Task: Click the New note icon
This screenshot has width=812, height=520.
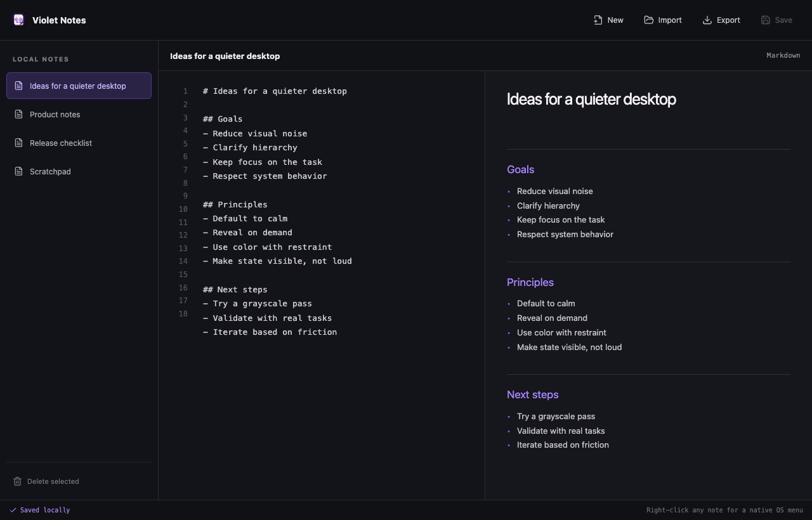Action: pyautogui.click(x=598, y=20)
